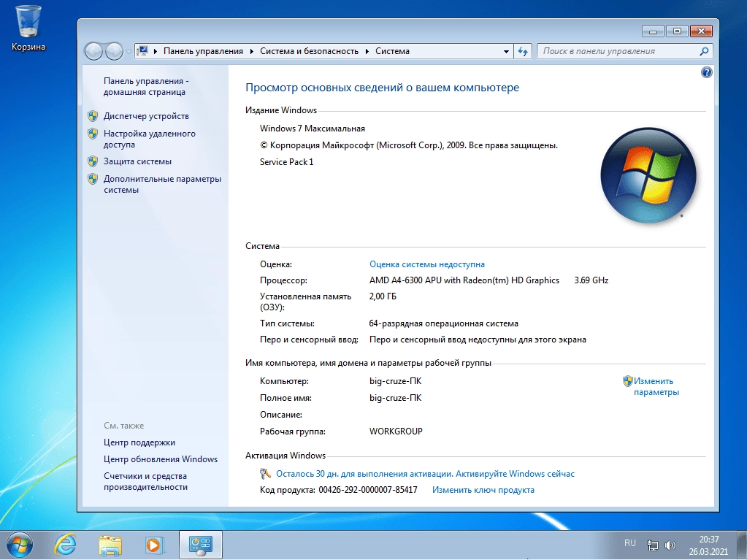This screenshot has height=560, width=747.
Task: Open the recent pages dropdown arrow
Action: pyautogui.click(x=129, y=51)
